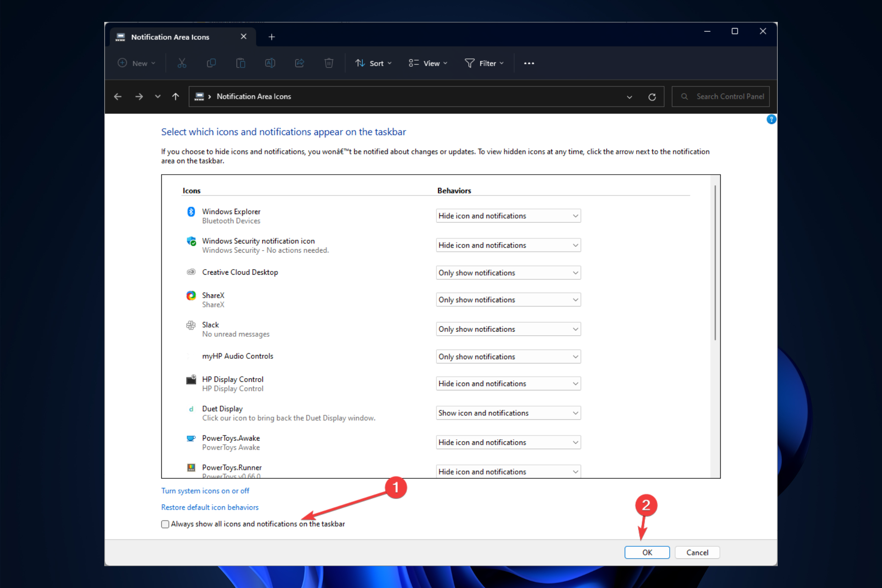This screenshot has height=588, width=882.
Task: Click the Icons column header
Action: [192, 191]
